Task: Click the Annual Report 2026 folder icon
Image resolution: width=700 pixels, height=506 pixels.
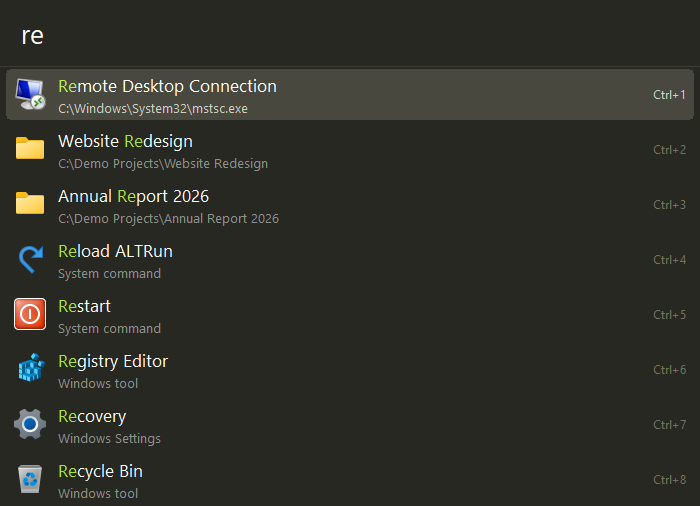Action: click(x=30, y=203)
